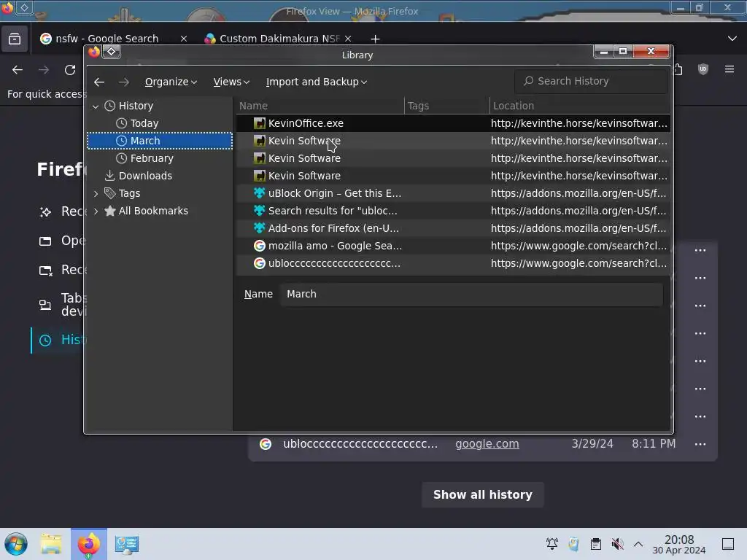Click the Library window menu diamond icon
This screenshot has height=560, width=747.
111,52
